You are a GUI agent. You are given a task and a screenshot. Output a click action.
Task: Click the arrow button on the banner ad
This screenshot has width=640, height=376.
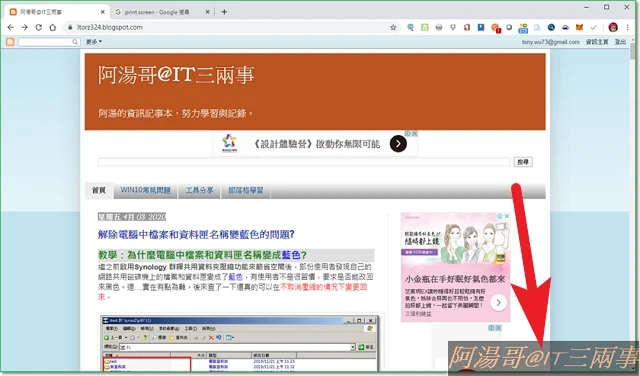(398, 144)
